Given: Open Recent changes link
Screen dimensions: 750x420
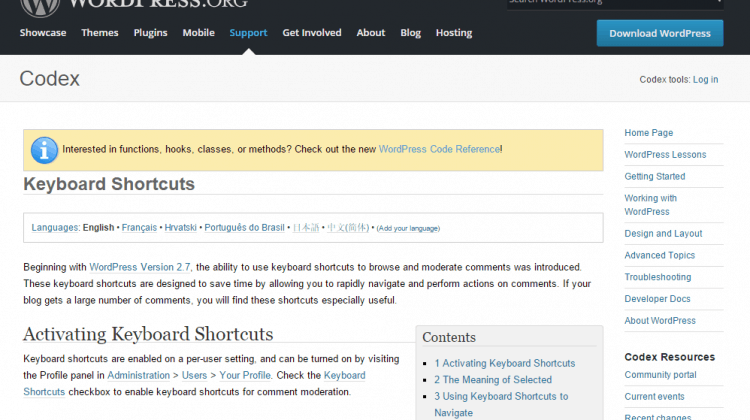Looking at the screenshot, I should pos(657,417).
